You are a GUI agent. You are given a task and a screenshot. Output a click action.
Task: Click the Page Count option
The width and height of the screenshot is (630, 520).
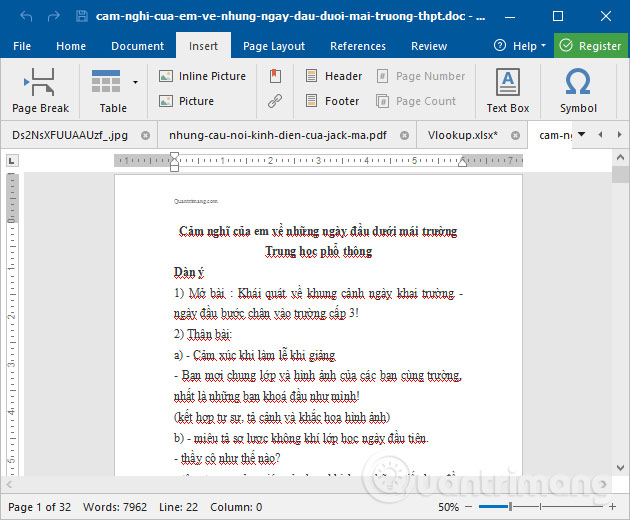tap(416, 101)
